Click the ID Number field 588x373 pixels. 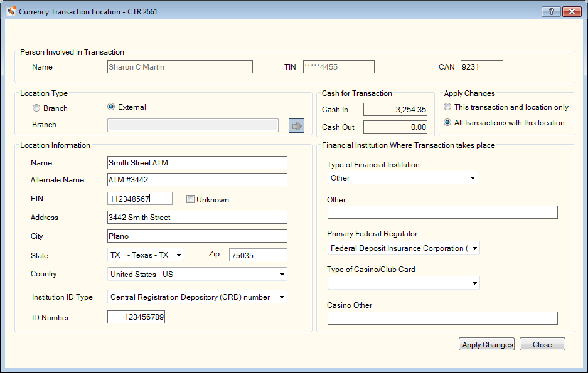click(136, 317)
